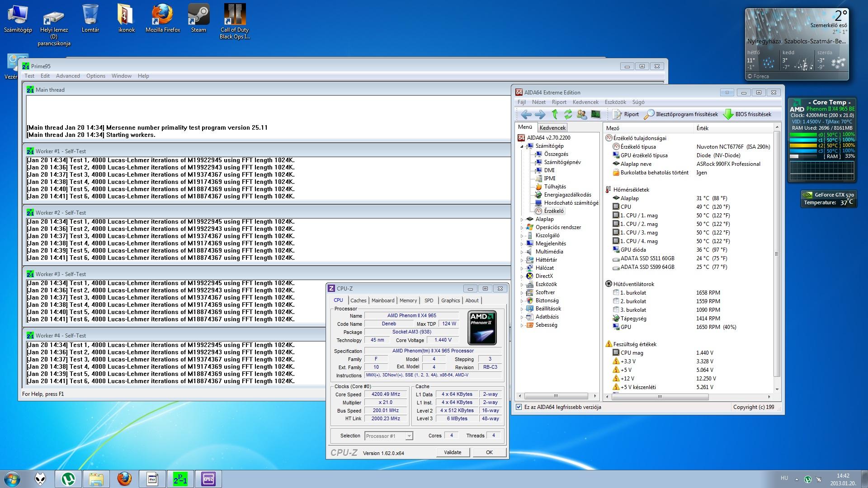Open Helyi lemez (D) shortcut
The height and width of the screenshot is (488, 868).
tap(54, 28)
